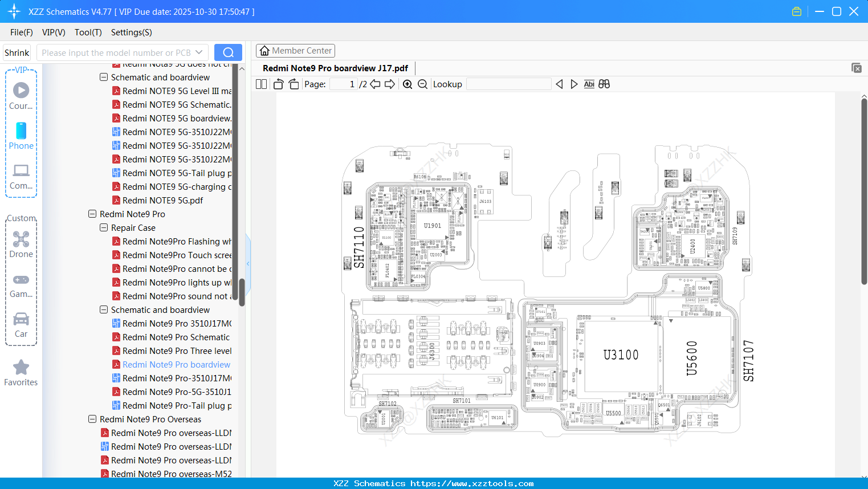This screenshot has height=489, width=868.
Task: Zoom in on the boardview
Action: pyautogui.click(x=407, y=84)
